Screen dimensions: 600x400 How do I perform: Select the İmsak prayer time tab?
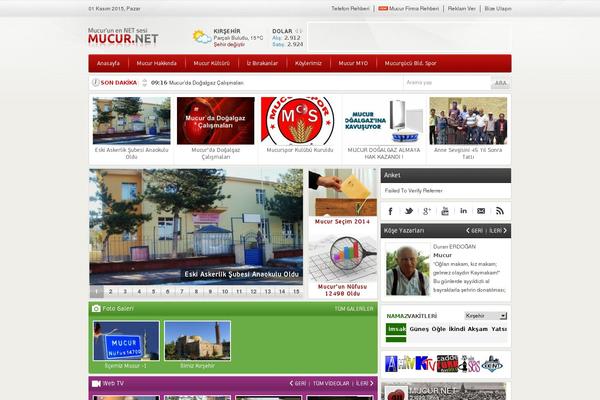coord(396,329)
